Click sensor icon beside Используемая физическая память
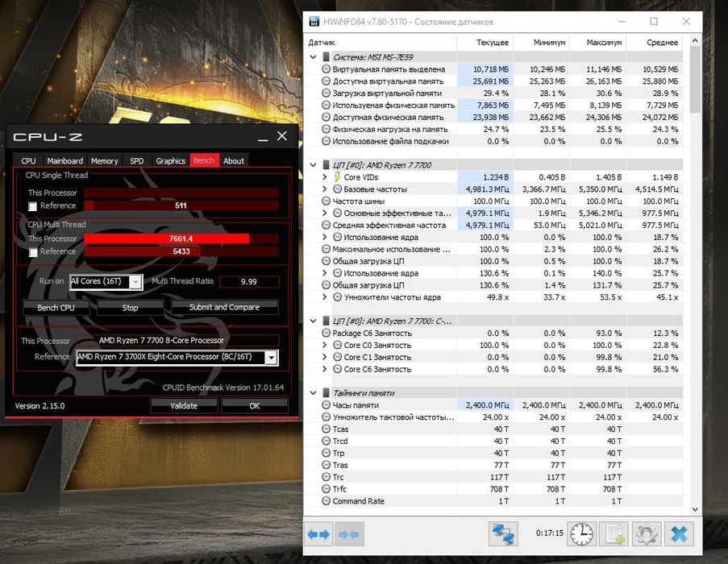 pos(327,106)
